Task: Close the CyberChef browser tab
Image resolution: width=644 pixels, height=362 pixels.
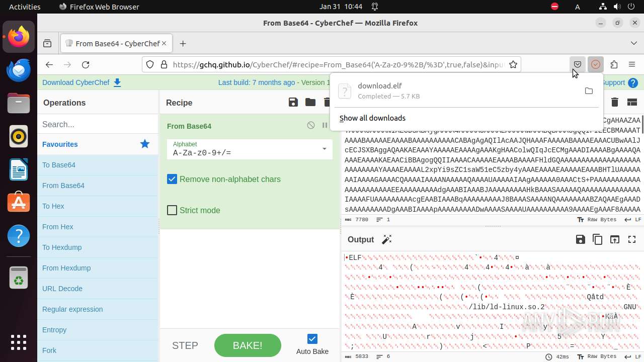Action: click(164, 44)
